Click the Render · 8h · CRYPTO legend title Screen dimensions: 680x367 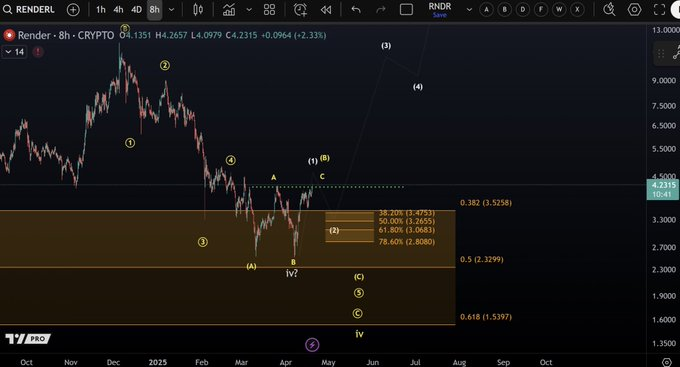point(66,36)
